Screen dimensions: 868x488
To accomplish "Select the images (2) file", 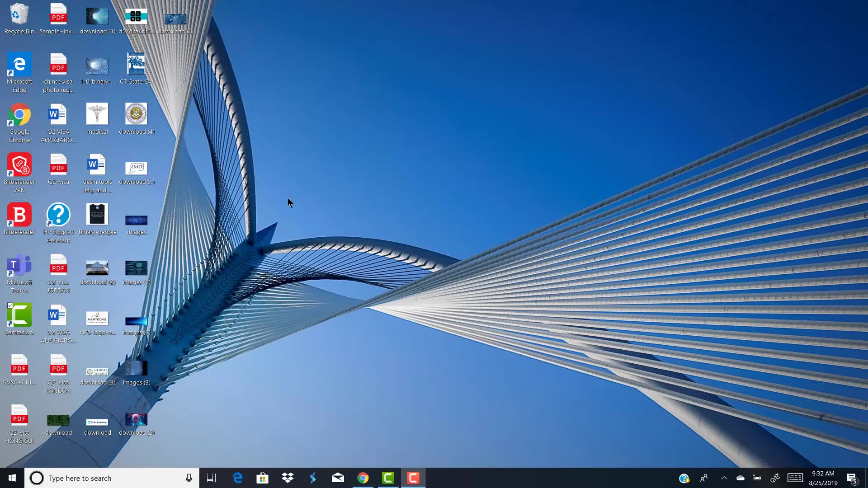I will point(137,325).
